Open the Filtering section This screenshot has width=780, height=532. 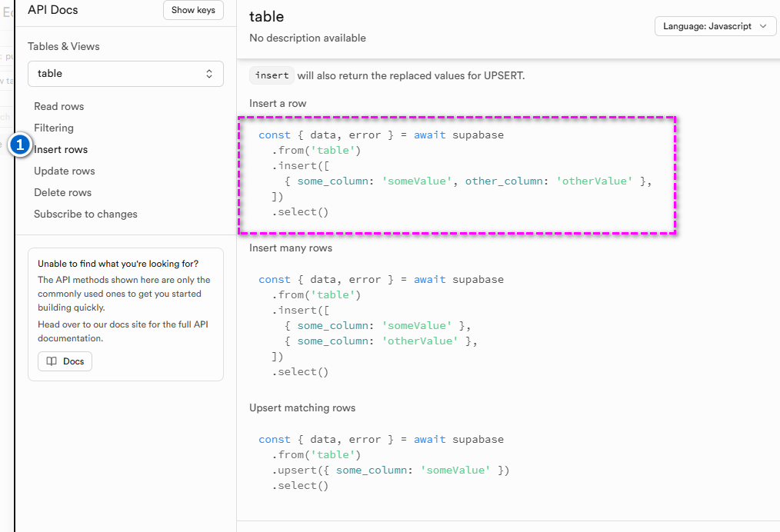pyautogui.click(x=54, y=128)
